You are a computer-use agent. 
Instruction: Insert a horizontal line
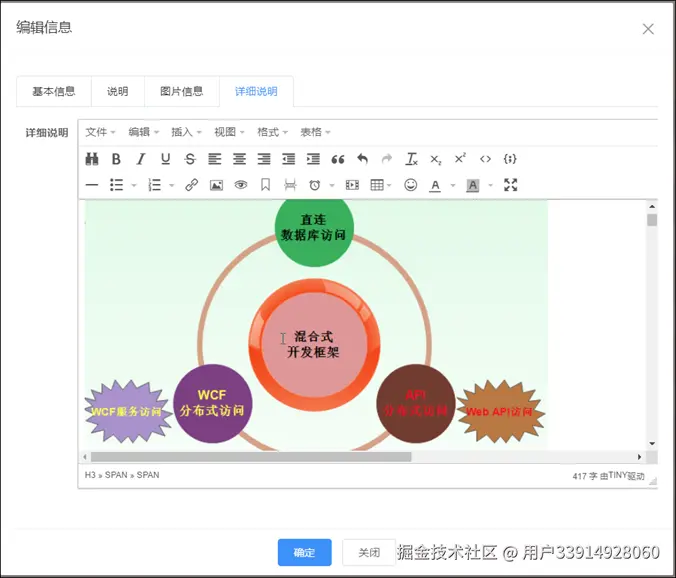pyautogui.click(x=92, y=185)
